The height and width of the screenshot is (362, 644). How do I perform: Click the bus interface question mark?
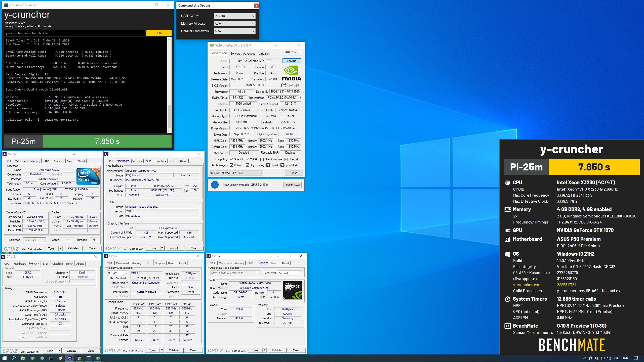(300, 98)
